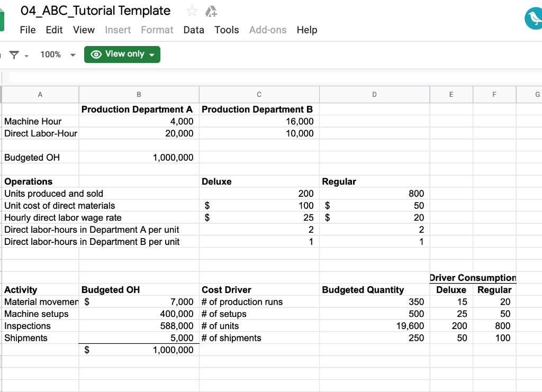Select the Unit cost of direct materials cell

pos(59,206)
